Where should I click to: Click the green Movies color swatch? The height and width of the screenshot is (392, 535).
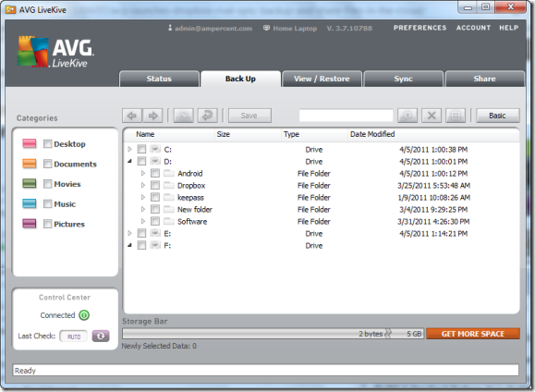[30, 183]
